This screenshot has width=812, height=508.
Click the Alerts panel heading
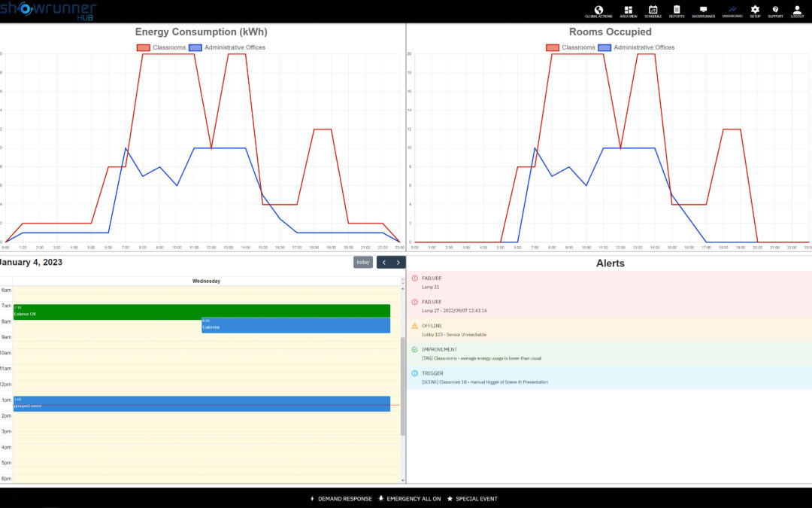tap(610, 263)
